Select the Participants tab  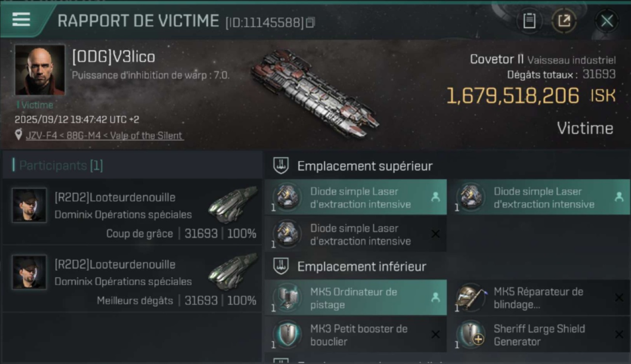click(61, 166)
